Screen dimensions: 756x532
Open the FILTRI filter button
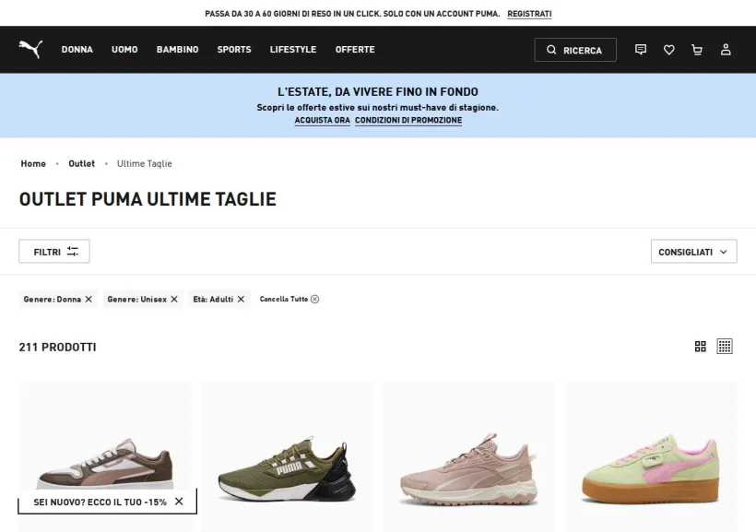[54, 252]
